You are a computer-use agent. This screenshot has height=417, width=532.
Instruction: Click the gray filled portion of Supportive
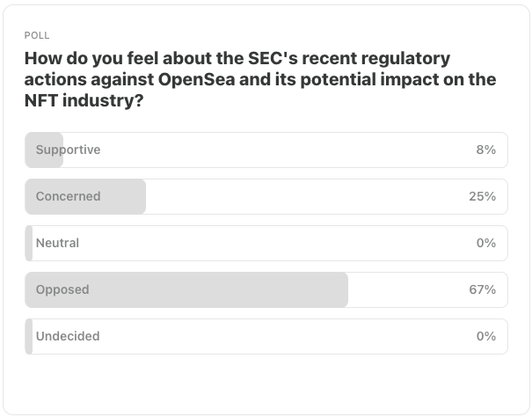(x=44, y=150)
